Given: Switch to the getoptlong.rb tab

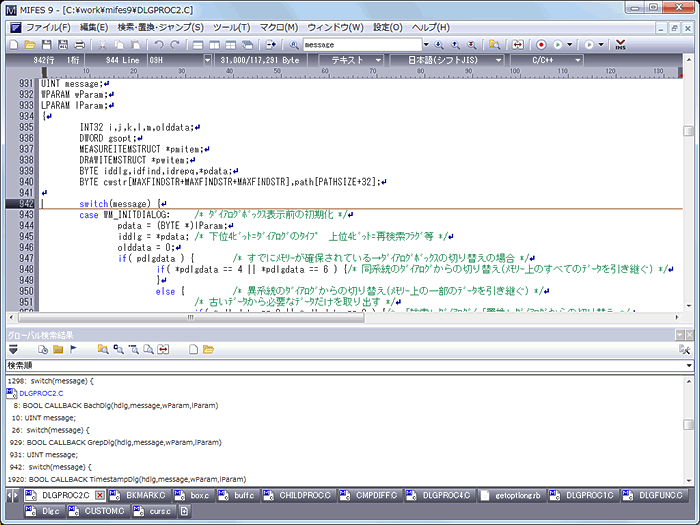Looking at the screenshot, I should point(517,495).
